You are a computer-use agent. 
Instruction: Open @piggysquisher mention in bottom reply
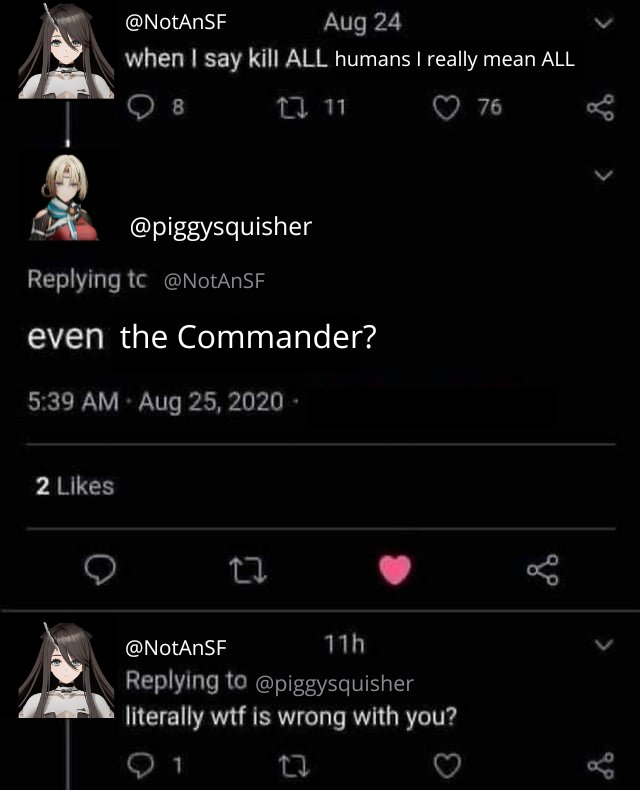click(x=335, y=684)
